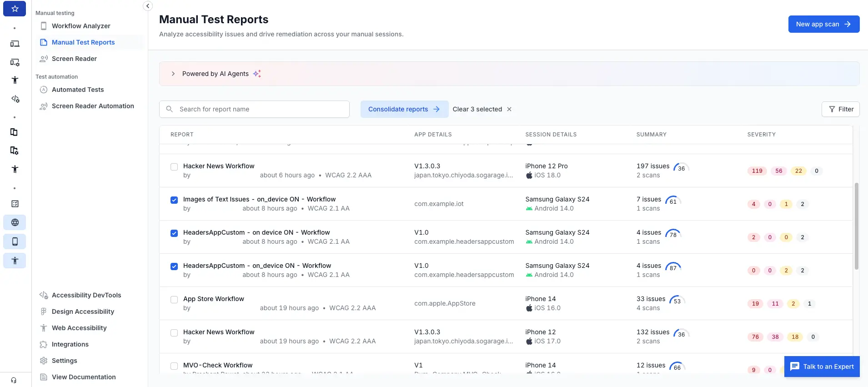Click the X beside Clear 3 selected
The height and width of the screenshot is (387, 868).
click(x=509, y=109)
